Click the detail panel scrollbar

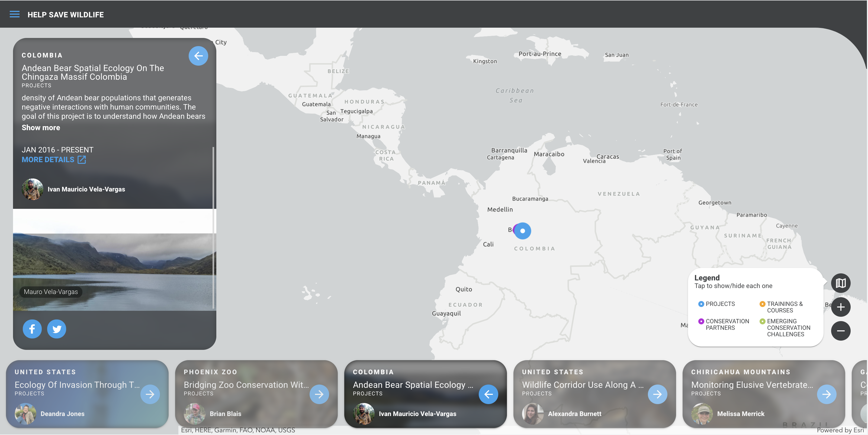pos(213,228)
